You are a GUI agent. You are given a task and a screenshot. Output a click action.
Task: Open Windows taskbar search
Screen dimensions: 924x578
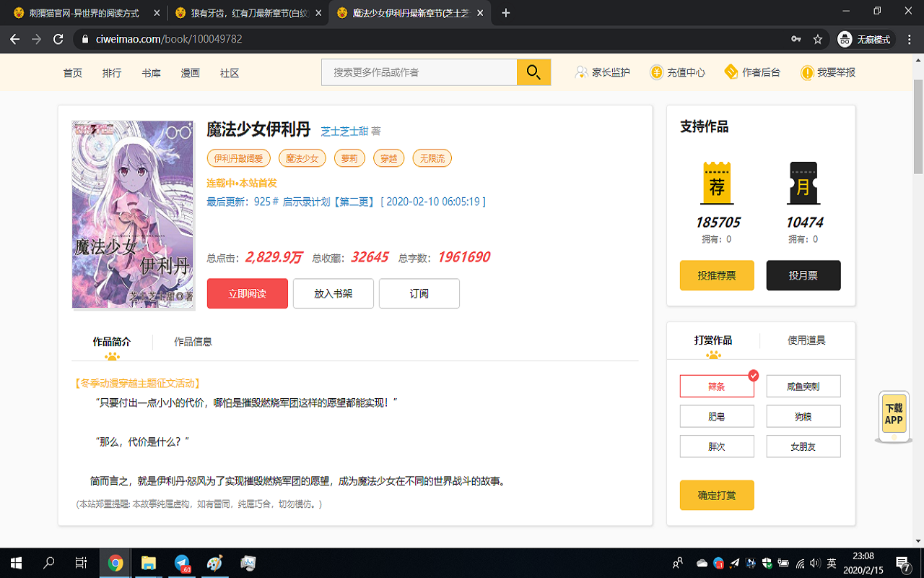coord(49,563)
